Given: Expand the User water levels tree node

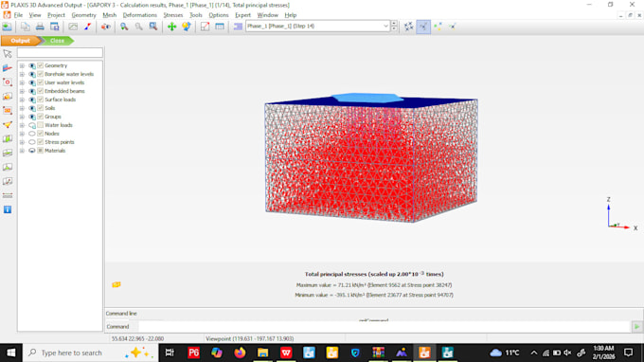Looking at the screenshot, I should coord(22,82).
